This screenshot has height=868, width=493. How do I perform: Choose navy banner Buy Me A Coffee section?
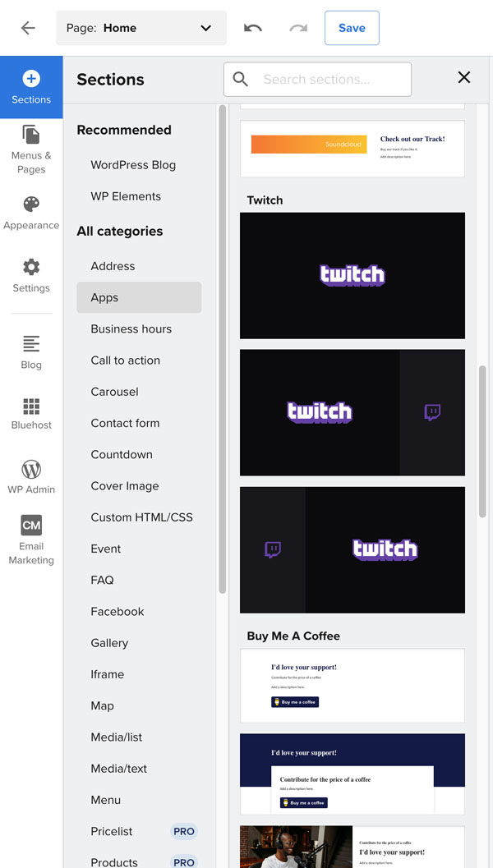pyautogui.click(x=352, y=774)
